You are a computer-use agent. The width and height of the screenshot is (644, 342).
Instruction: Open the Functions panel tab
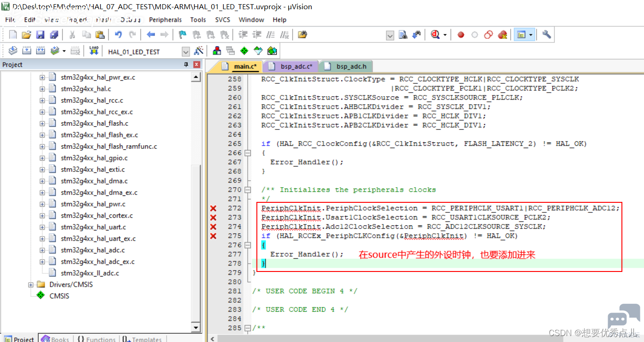[x=96, y=339]
